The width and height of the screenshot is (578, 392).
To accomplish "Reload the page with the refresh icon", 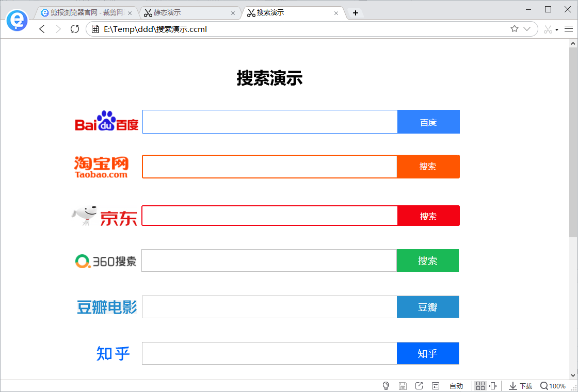I will pos(75,29).
